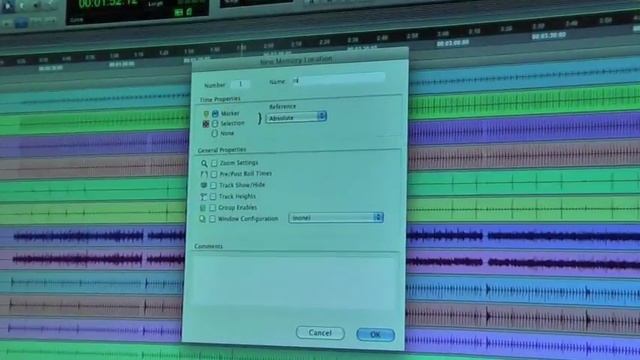Click the Track Heights icon
640x360 pixels.
pyautogui.click(x=203, y=197)
